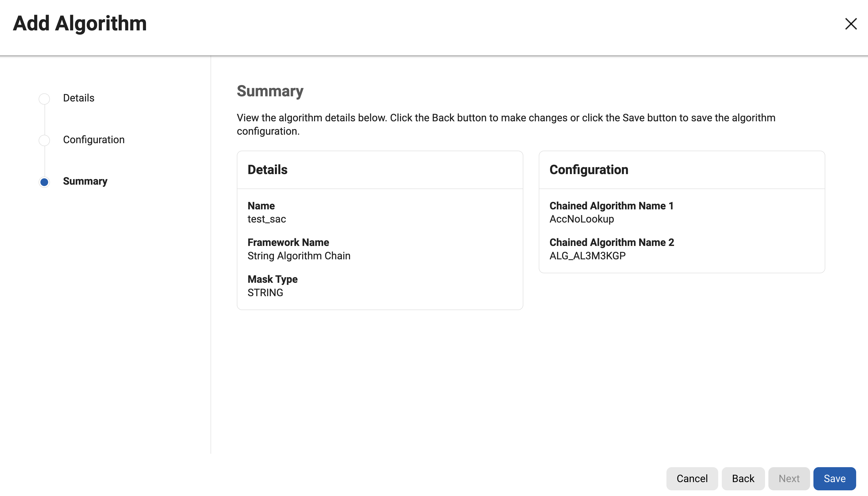Click the String Algorithm Chain framework value
Image resolution: width=868 pixels, height=496 pixels.
click(299, 256)
